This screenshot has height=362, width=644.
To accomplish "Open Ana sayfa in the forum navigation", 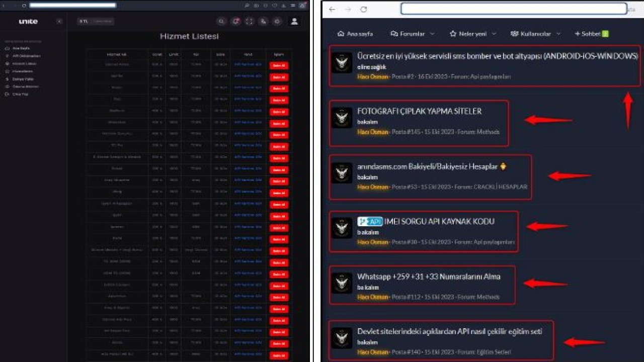I will [355, 34].
